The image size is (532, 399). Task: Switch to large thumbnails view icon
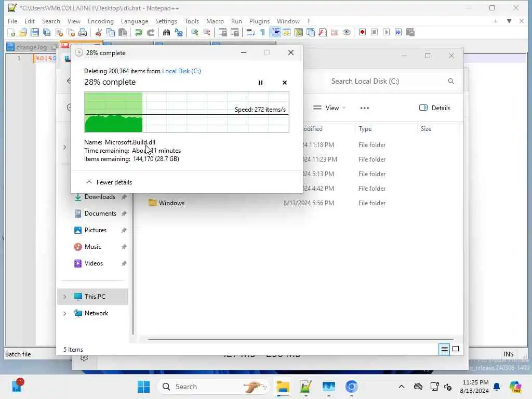tap(456, 349)
